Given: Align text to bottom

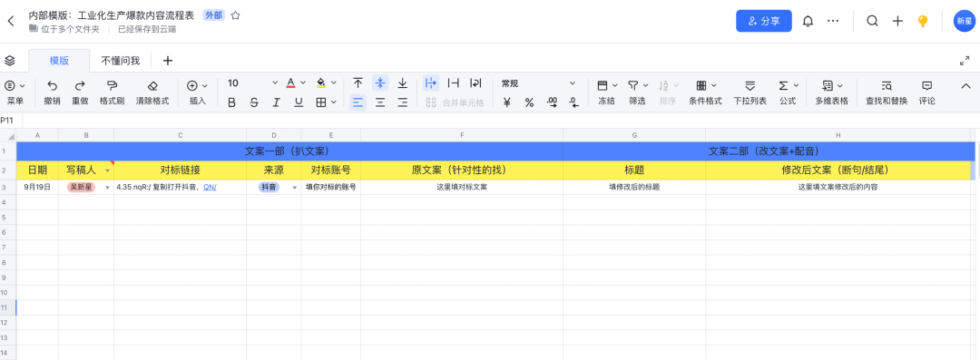Looking at the screenshot, I should pyautogui.click(x=403, y=83).
